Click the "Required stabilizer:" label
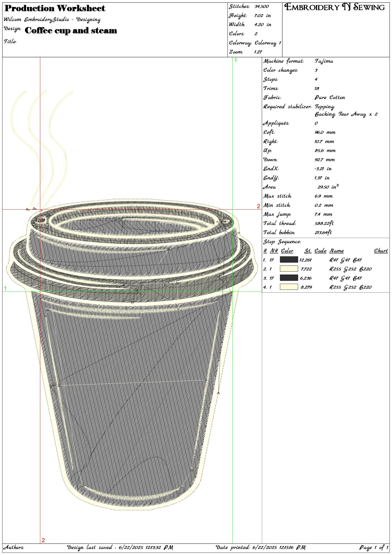 287,107
